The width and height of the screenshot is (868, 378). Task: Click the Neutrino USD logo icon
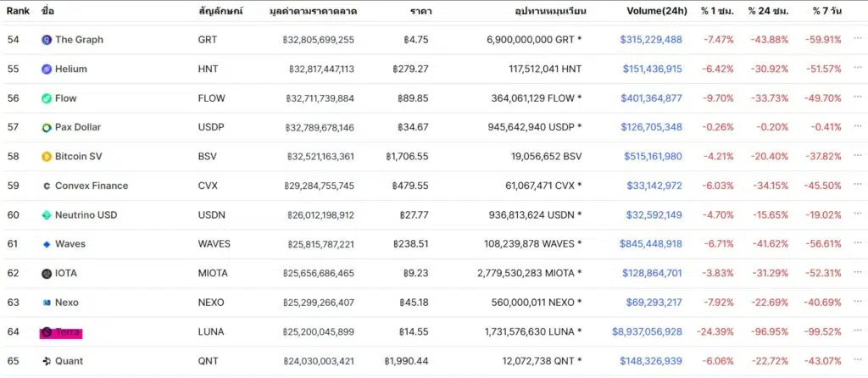click(47, 215)
